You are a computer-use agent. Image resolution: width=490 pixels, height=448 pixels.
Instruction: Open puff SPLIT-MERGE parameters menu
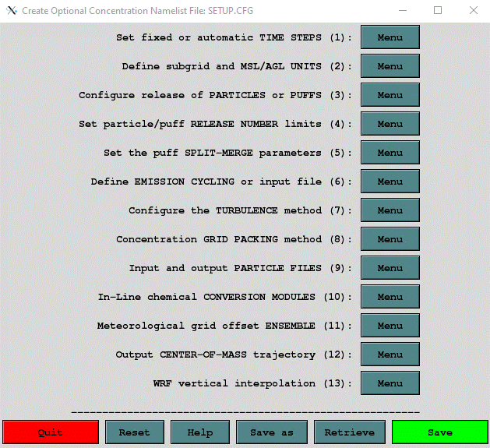(390, 153)
